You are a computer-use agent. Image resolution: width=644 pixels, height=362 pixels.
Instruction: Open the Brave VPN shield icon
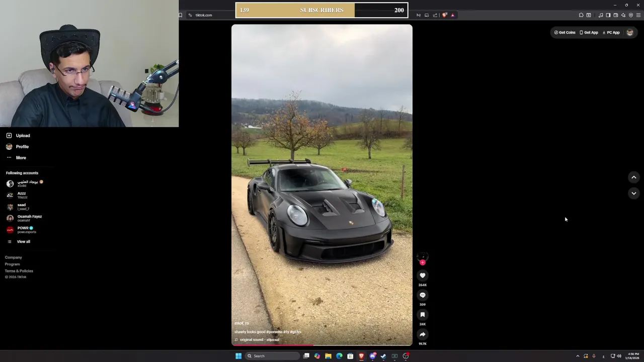[x=631, y=15]
